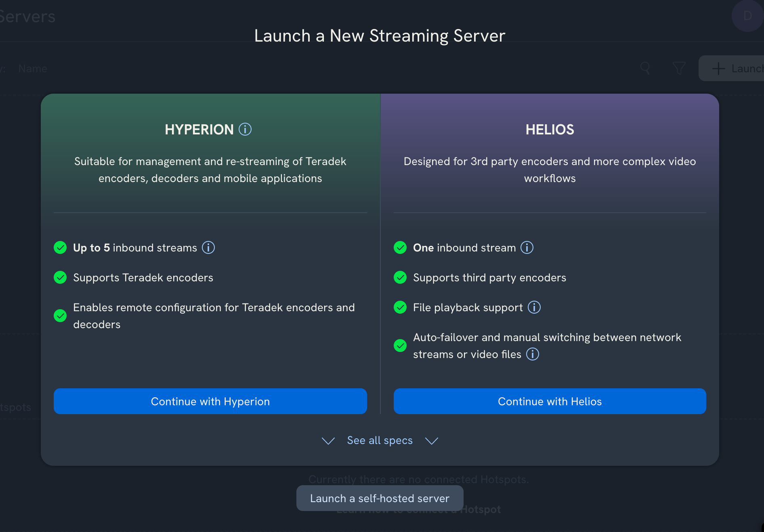Click the right chevron beside See all specs
This screenshot has height=532, width=764.
tap(431, 441)
